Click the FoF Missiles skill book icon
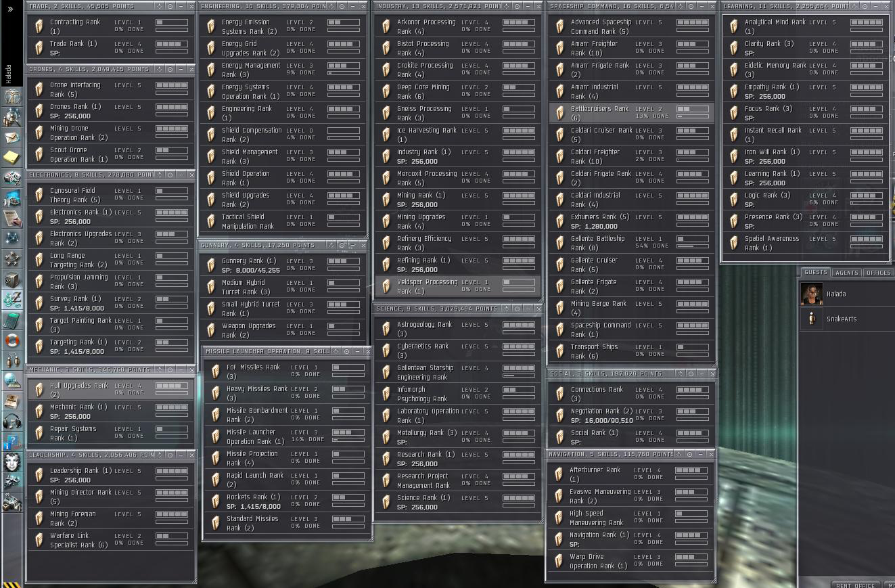This screenshot has height=588, width=895. 216,371
